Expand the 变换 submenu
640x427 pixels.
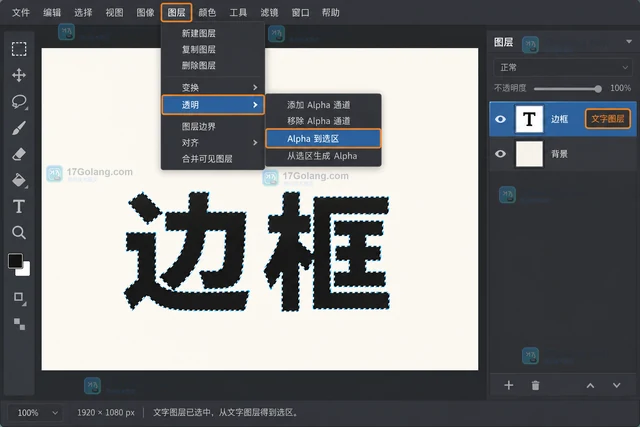pyautogui.click(x=213, y=87)
